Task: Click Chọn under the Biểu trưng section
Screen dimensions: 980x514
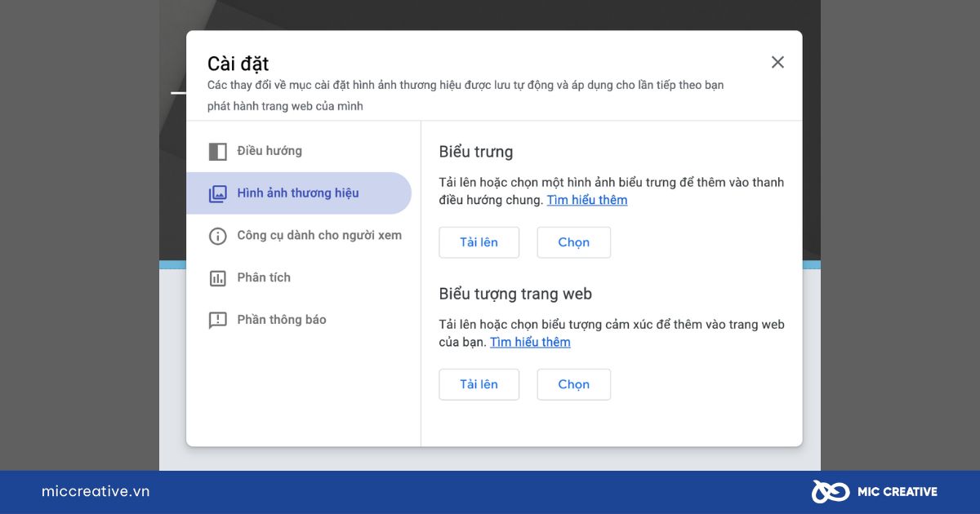Action: 573,242
